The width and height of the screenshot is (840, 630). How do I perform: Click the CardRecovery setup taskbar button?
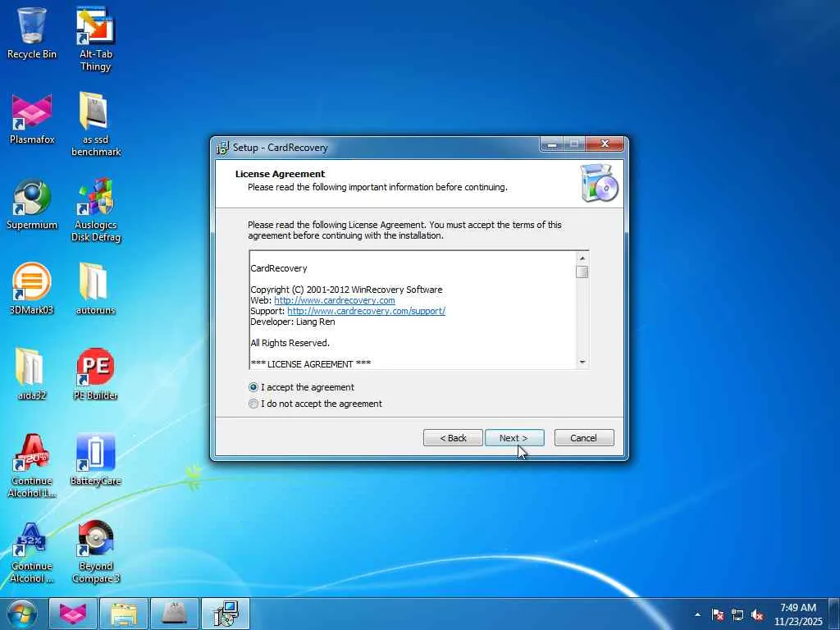pyautogui.click(x=226, y=614)
